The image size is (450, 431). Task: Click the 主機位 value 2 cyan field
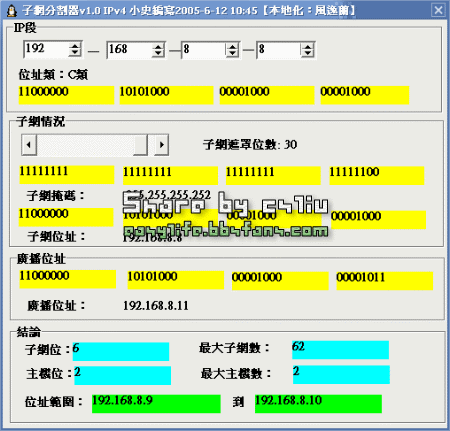point(123,375)
